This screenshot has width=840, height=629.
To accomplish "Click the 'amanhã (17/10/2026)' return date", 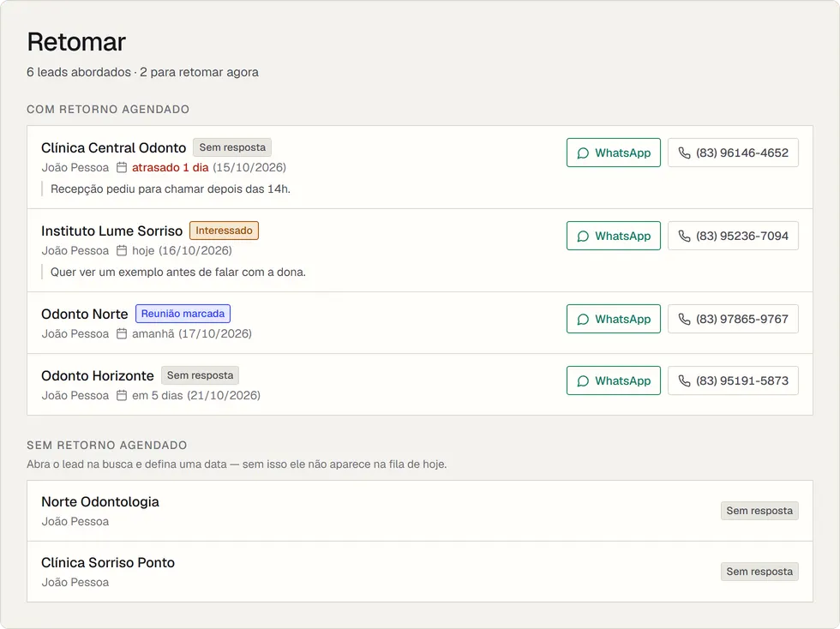I will pyautogui.click(x=192, y=334).
